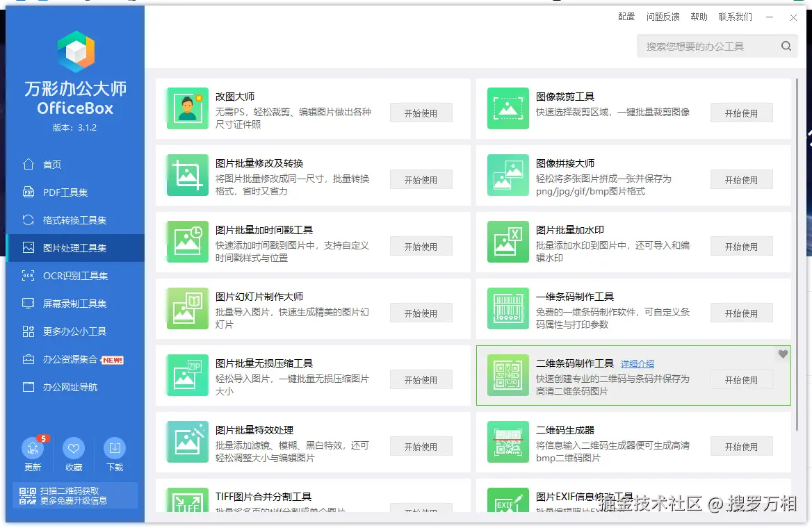Click the 图像裁剪工具 icon
This screenshot has height=528, width=812.
508,108
